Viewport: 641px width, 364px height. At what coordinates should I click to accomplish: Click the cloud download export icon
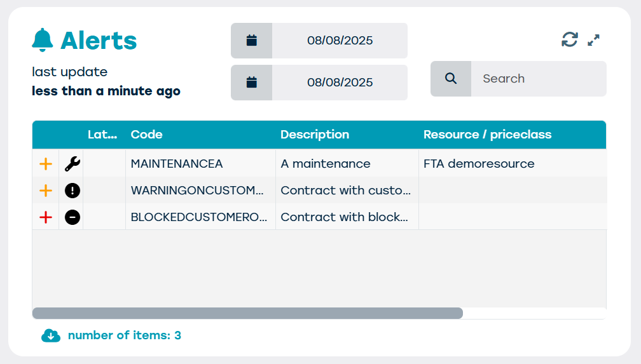[x=51, y=335]
